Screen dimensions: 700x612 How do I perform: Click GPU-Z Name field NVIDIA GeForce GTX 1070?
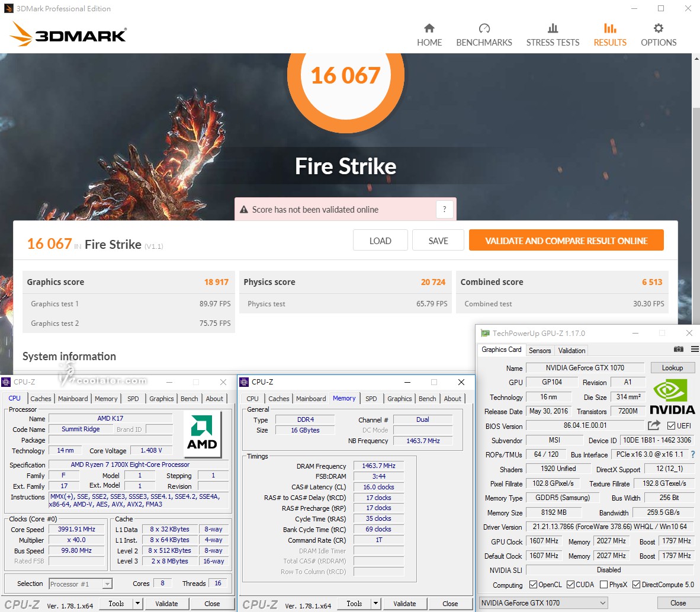point(585,368)
